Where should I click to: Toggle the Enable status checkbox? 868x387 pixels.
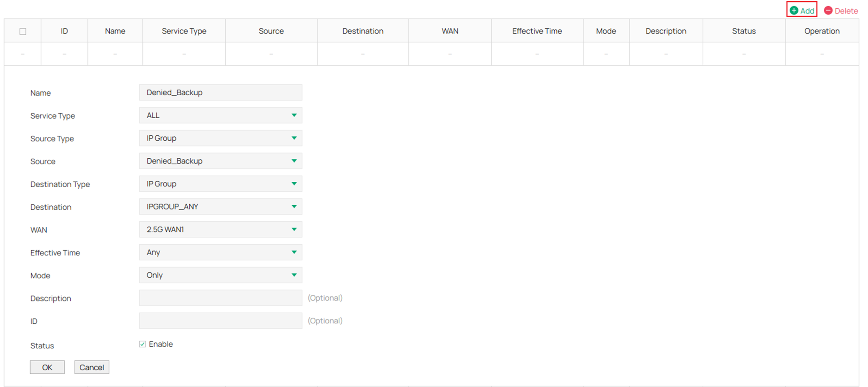pos(142,344)
